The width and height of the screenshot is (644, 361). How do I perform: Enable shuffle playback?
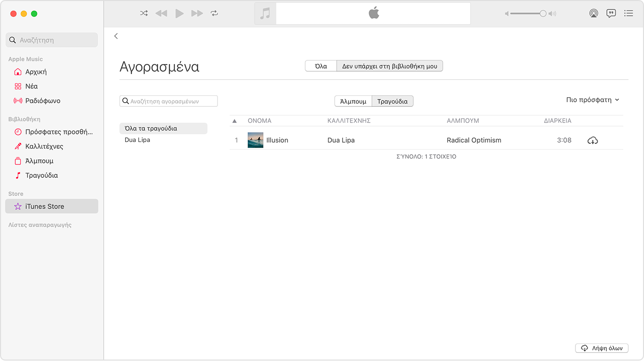pos(144,13)
